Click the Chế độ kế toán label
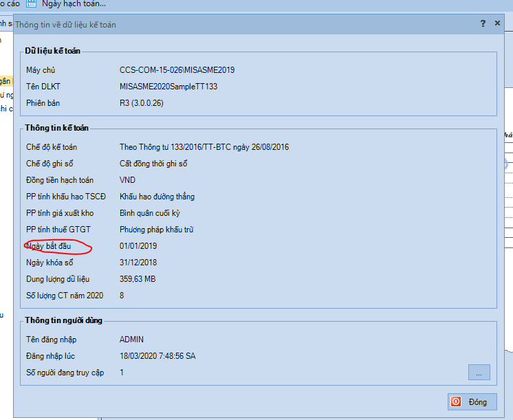 (52, 147)
